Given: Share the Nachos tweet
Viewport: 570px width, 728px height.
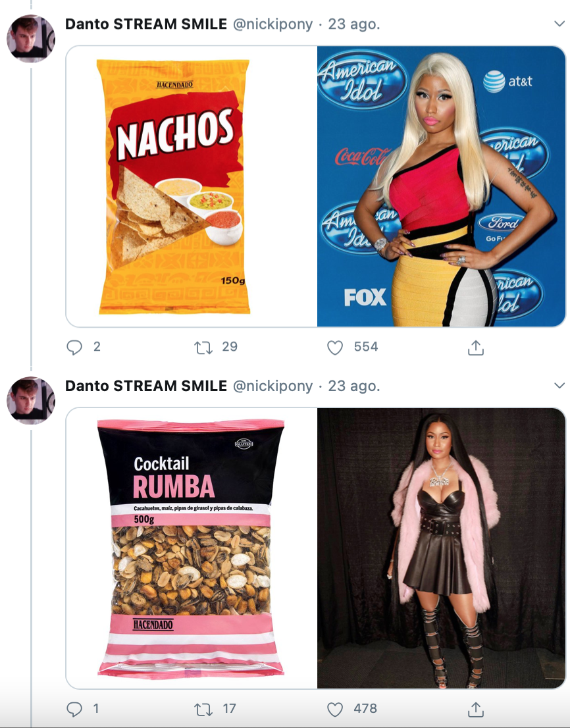Looking at the screenshot, I should pyautogui.click(x=475, y=348).
